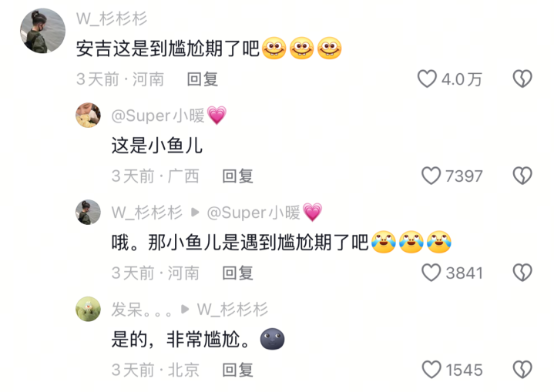Screen dimensions: 554x392
Task: Reply to the comment from 北京
Action: 237,370
